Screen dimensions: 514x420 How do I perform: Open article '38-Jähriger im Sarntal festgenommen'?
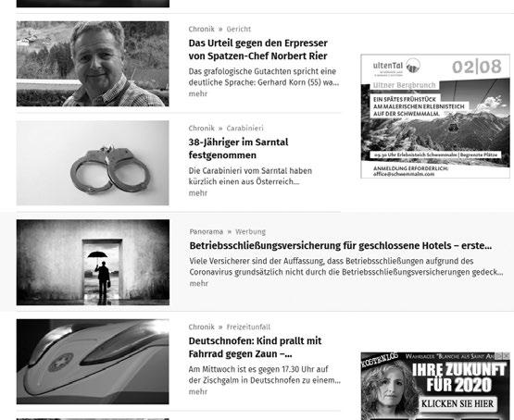tap(238, 149)
